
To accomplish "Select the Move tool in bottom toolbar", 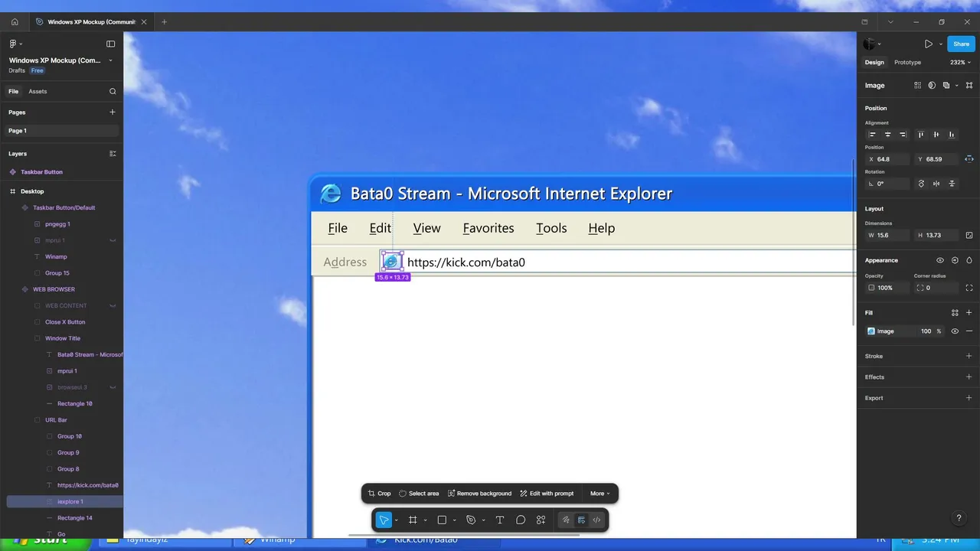I will coord(384,520).
